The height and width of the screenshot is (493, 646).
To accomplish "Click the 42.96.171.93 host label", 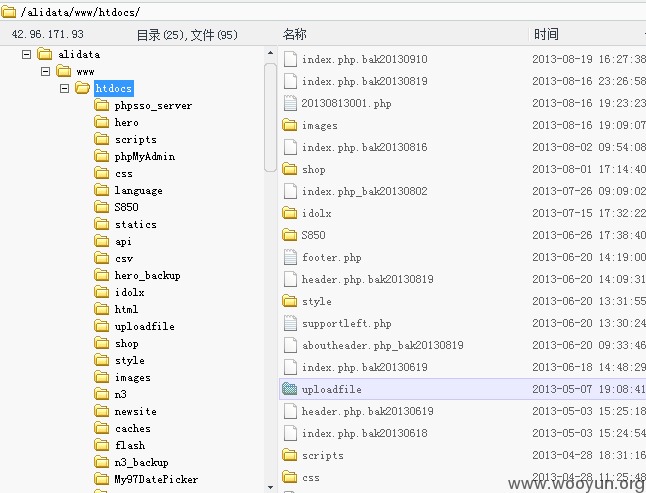I will tap(48, 34).
